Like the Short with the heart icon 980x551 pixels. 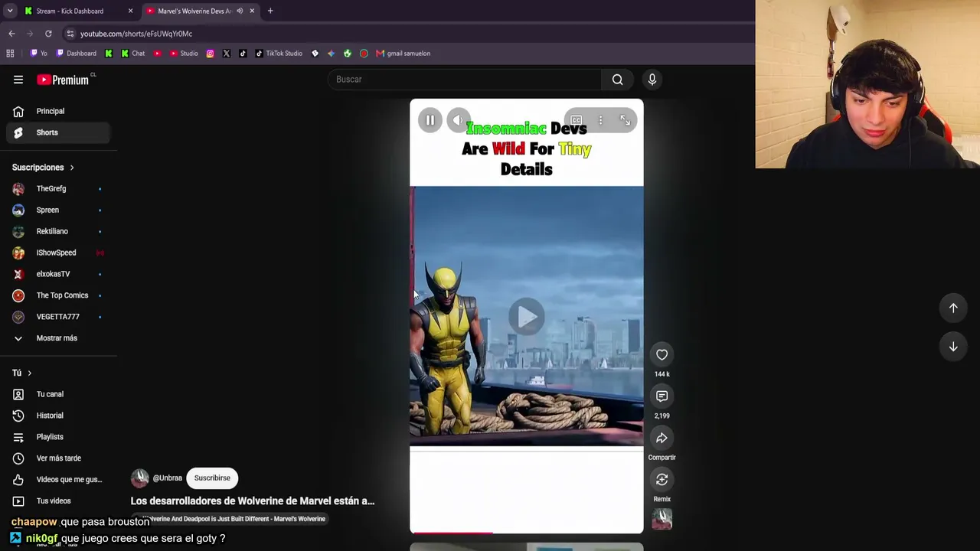[x=661, y=354]
